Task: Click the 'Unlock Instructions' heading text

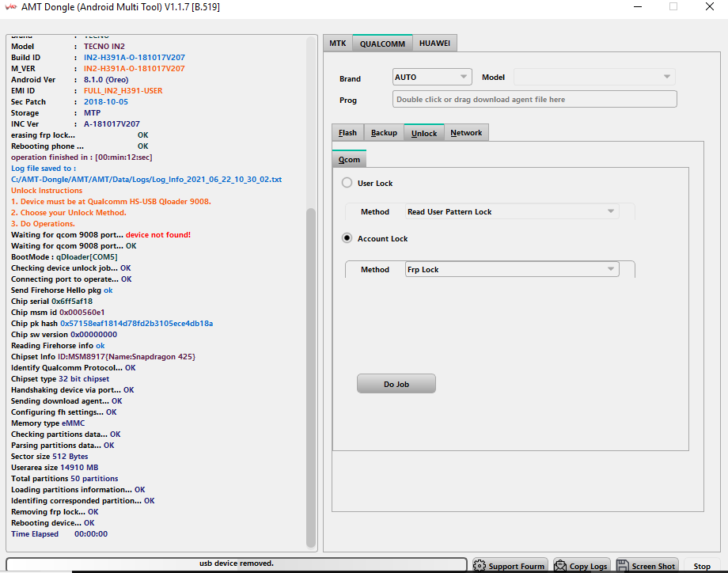Action: click(x=47, y=191)
